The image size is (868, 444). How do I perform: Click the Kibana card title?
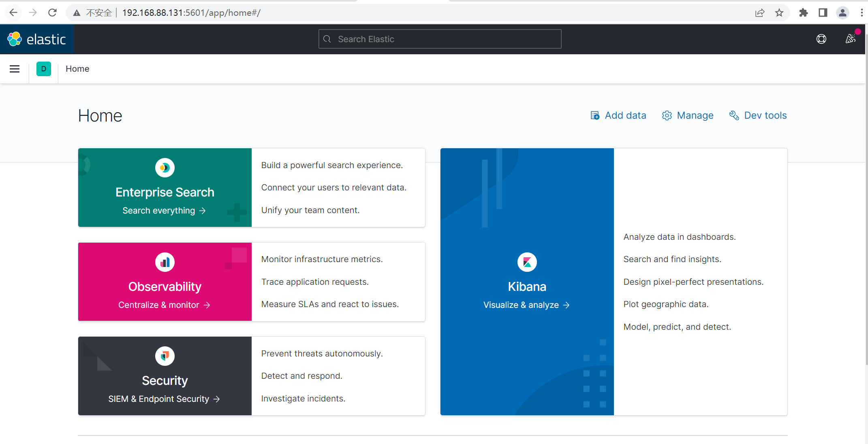point(527,286)
